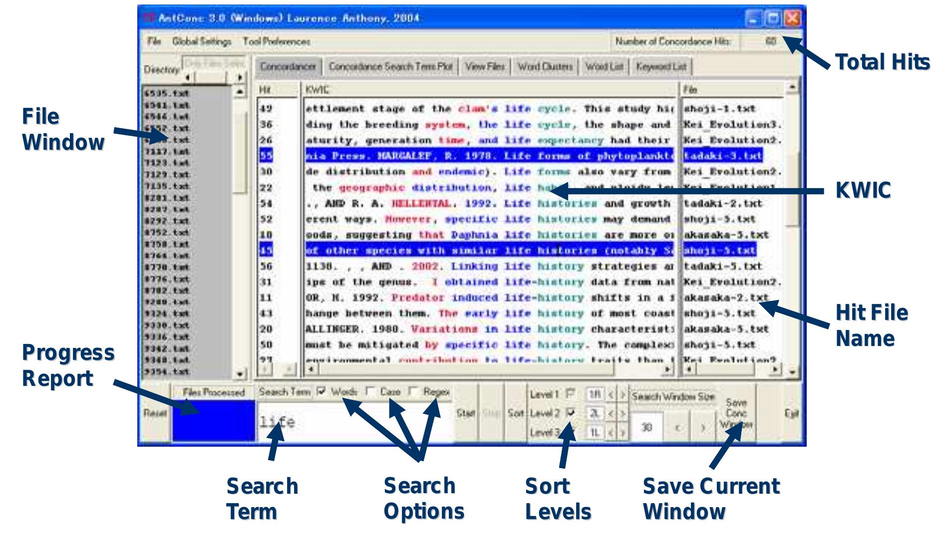The width and height of the screenshot is (942, 560).
Task: Open the Word Clusters tab
Action: pyautogui.click(x=545, y=66)
